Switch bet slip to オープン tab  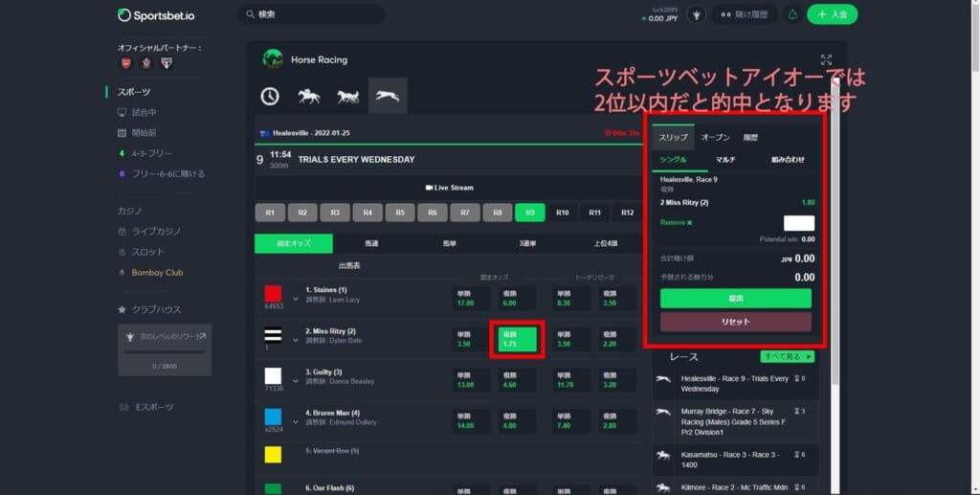pos(715,137)
